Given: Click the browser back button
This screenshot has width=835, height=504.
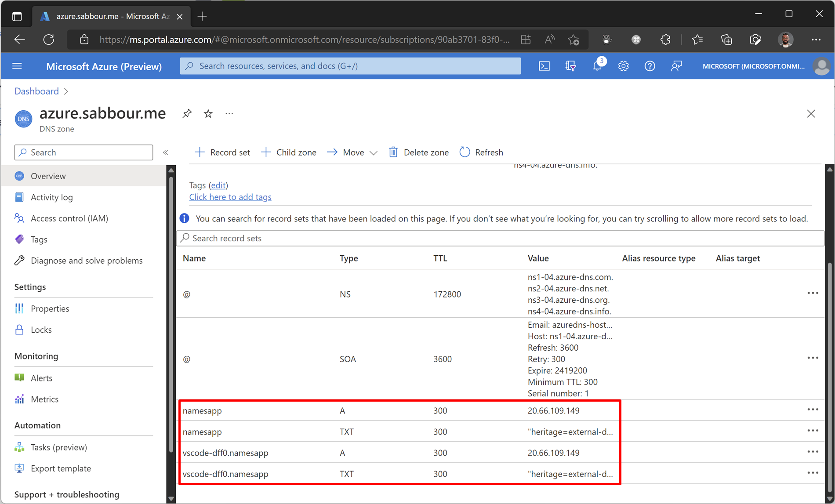Looking at the screenshot, I should click(20, 40).
